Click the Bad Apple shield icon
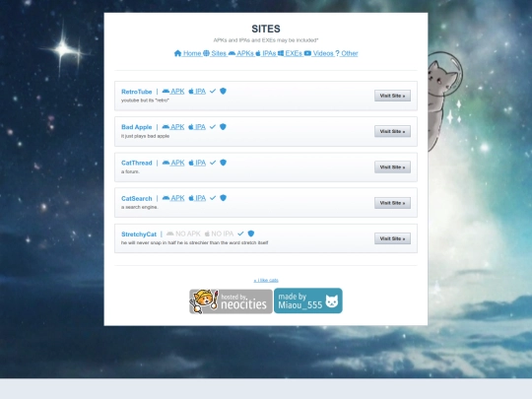The width and height of the screenshot is (532, 399). coord(223,126)
